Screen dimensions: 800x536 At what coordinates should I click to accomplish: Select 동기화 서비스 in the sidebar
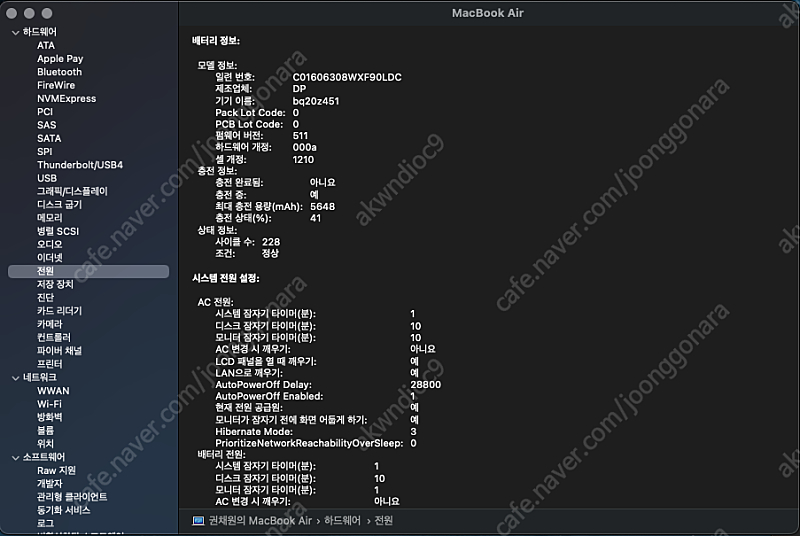point(63,510)
